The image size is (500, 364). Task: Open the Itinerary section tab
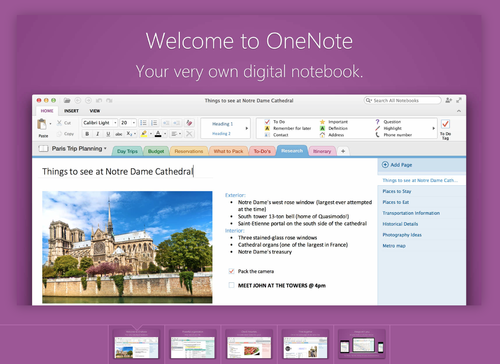pyautogui.click(x=322, y=151)
